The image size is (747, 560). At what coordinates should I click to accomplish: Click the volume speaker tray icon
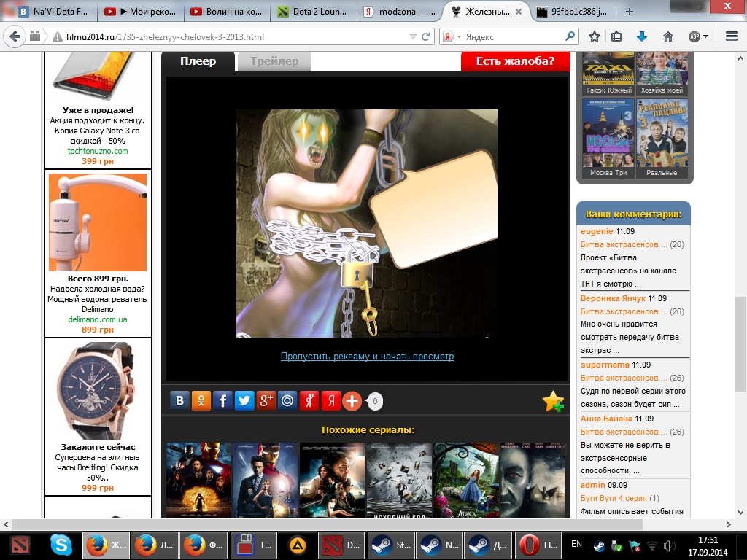coord(669,545)
